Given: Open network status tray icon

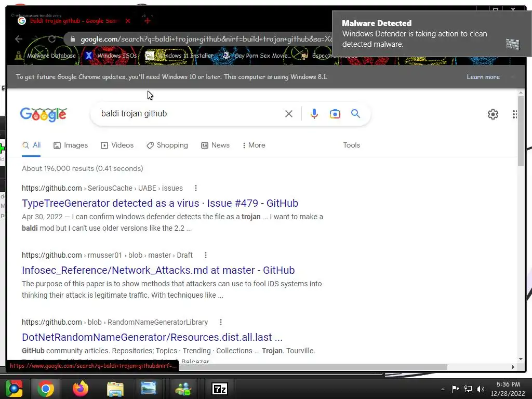Looking at the screenshot, I should [x=468, y=389].
